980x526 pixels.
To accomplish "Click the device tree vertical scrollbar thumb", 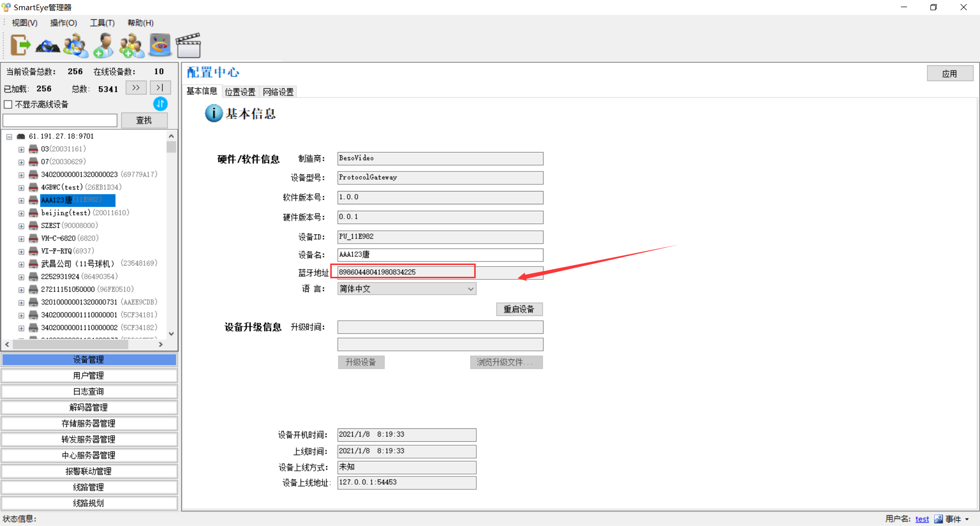I will 171,147.
